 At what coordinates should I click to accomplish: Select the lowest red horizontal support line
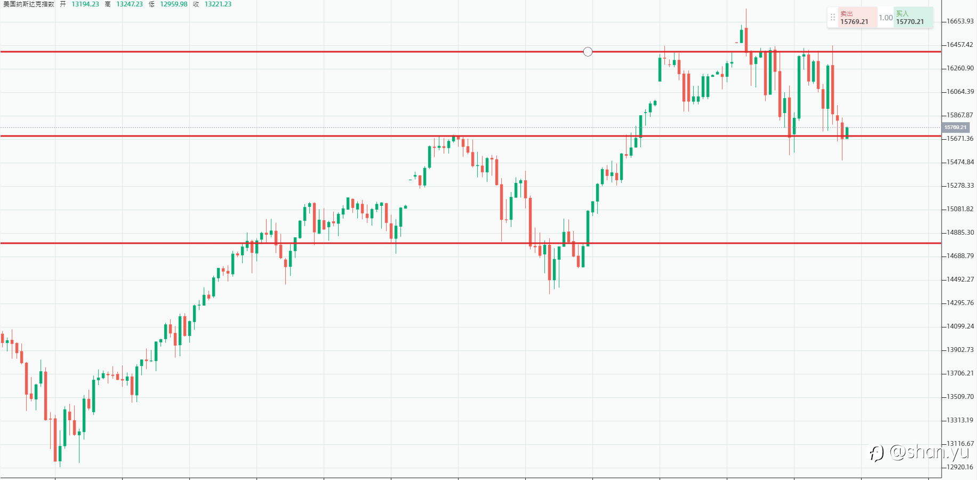[320, 243]
